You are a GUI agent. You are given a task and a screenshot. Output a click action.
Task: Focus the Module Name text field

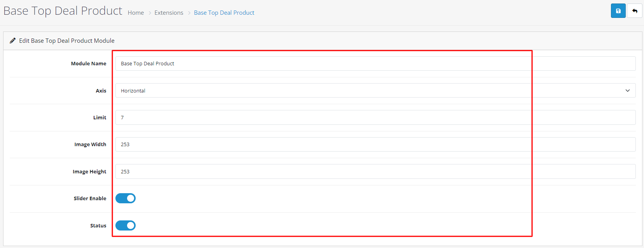(x=375, y=64)
